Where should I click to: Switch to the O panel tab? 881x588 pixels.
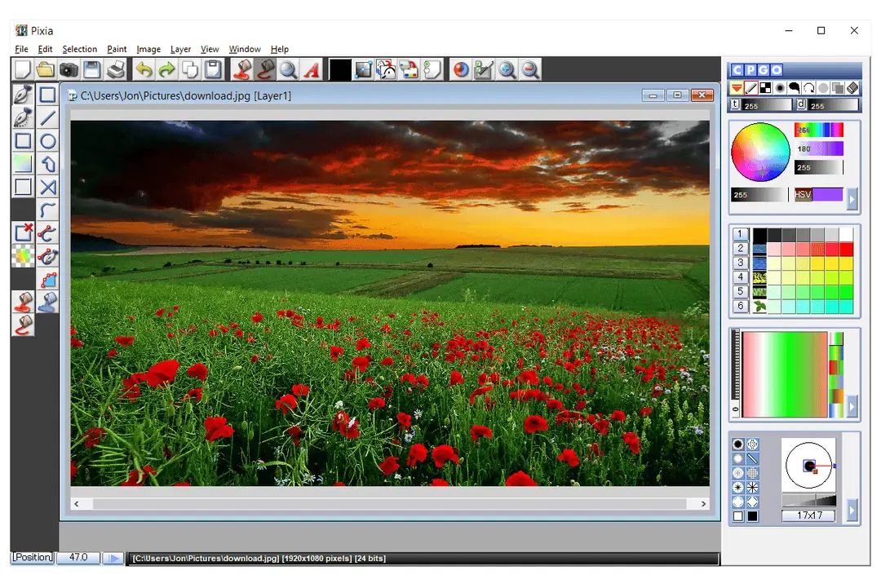776,70
